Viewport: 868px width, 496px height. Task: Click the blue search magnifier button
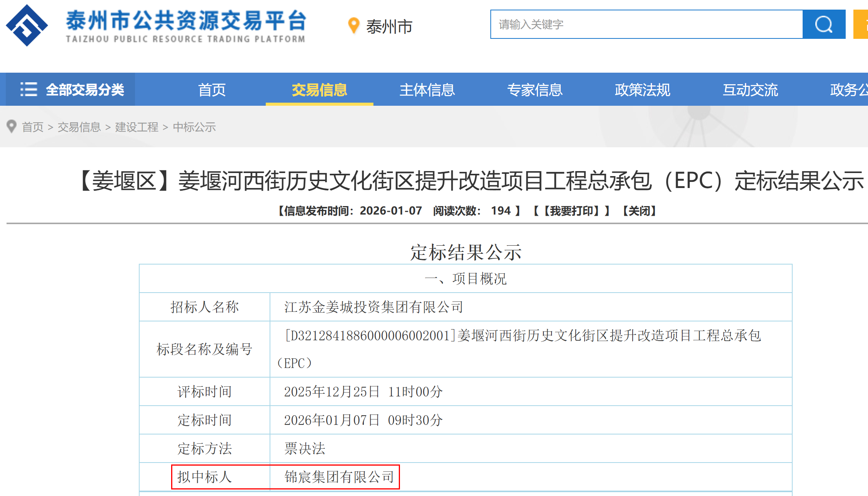pos(824,24)
